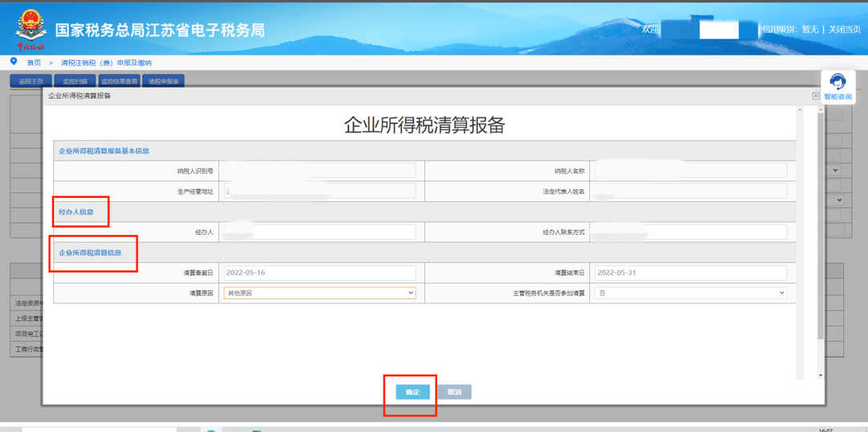868x432 pixels.
Task: Open the 监控扫描 tab
Action: coord(75,81)
